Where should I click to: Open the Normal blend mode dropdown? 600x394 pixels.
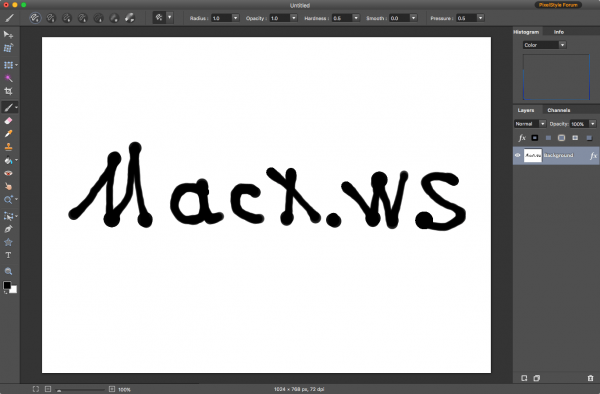coord(530,124)
